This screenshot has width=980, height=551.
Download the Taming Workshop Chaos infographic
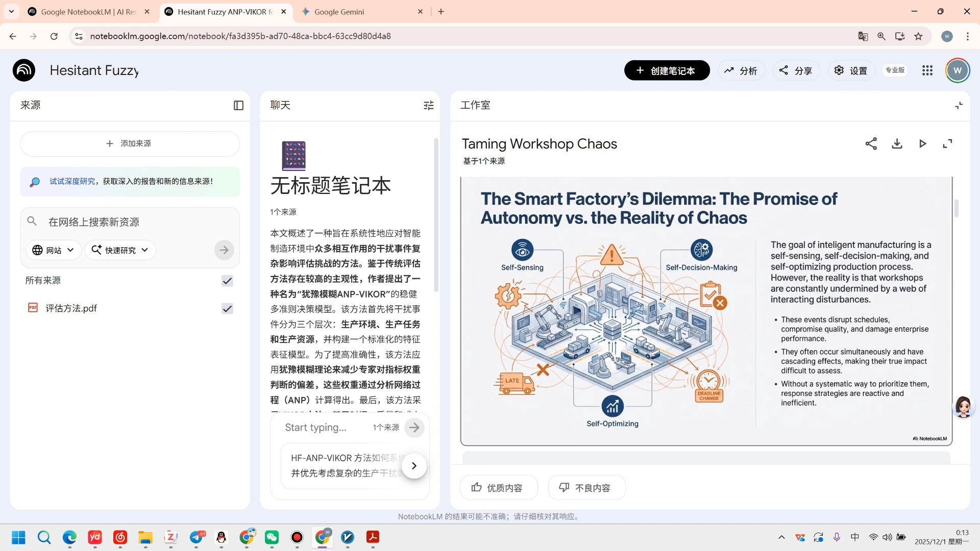click(897, 144)
